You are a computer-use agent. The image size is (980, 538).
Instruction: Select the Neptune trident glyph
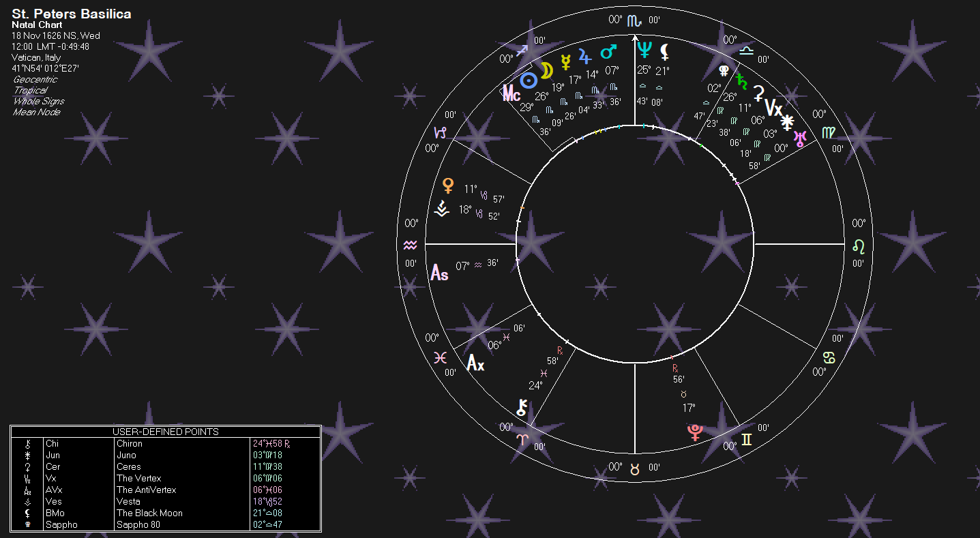644,50
